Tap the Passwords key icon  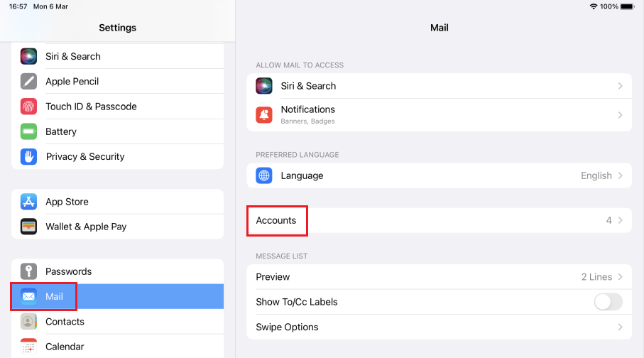click(28, 271)
